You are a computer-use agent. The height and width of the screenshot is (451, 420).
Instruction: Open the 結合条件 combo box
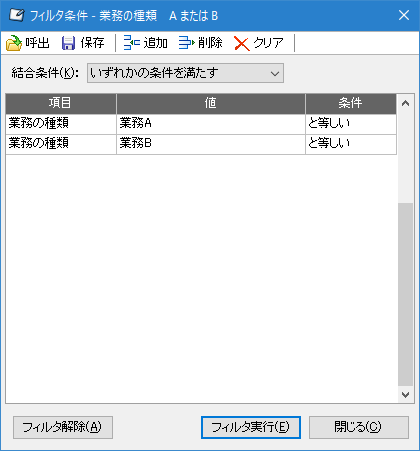pyautogui.click(x=185, y=73)
